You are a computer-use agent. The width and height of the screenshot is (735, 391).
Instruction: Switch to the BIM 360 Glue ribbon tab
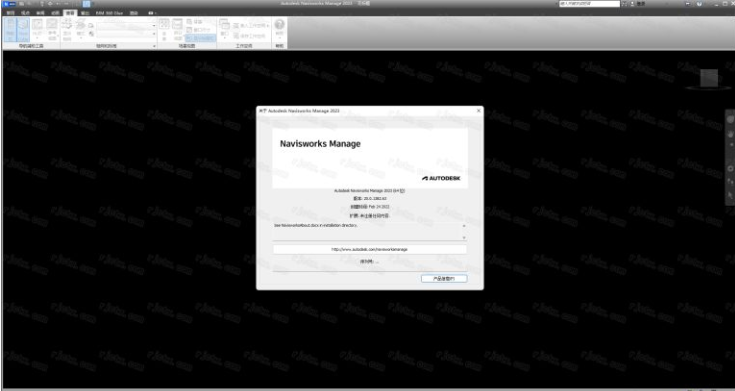[109, 13]
